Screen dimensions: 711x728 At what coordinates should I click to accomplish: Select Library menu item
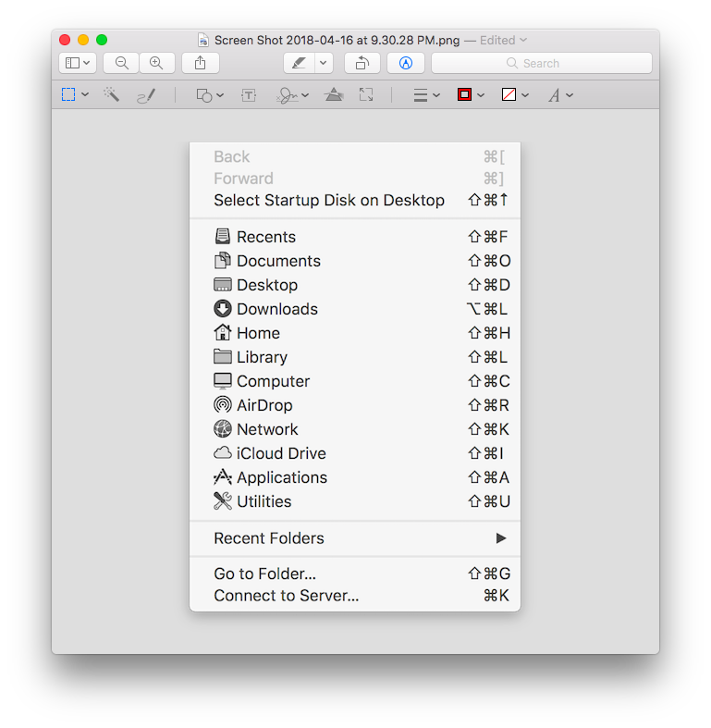tap(355, 357)
